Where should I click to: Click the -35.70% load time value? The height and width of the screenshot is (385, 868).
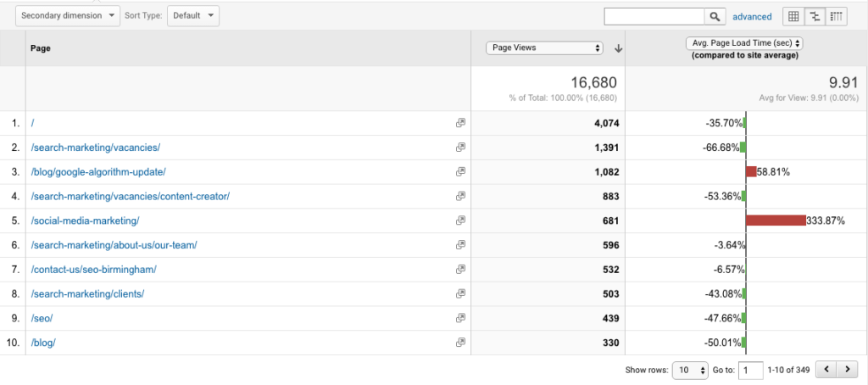pos(724,123)
